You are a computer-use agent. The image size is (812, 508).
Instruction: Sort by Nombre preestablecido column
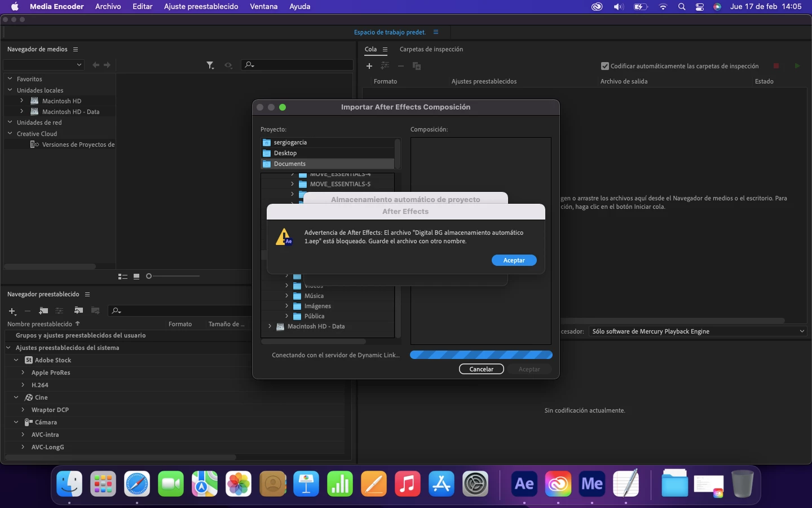[39, 324]
